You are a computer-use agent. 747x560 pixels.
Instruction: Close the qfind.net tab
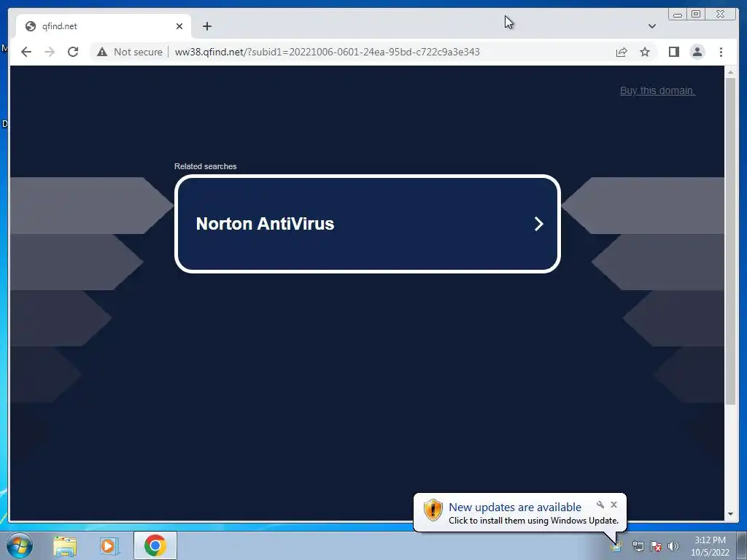coord(179,26)
